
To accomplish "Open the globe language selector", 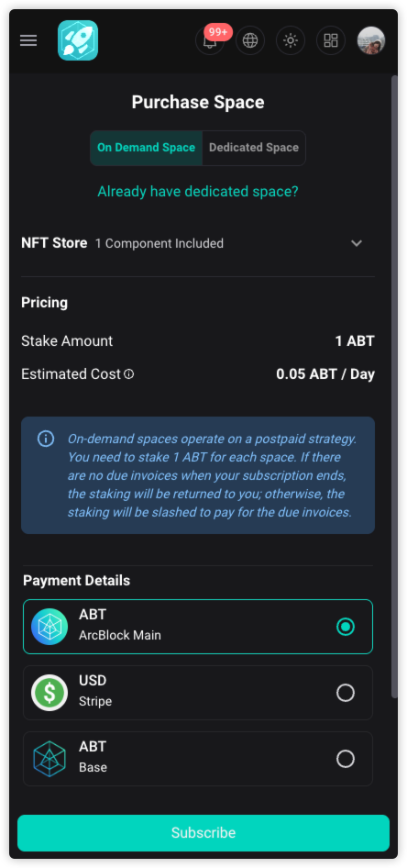I will point(250,40).
